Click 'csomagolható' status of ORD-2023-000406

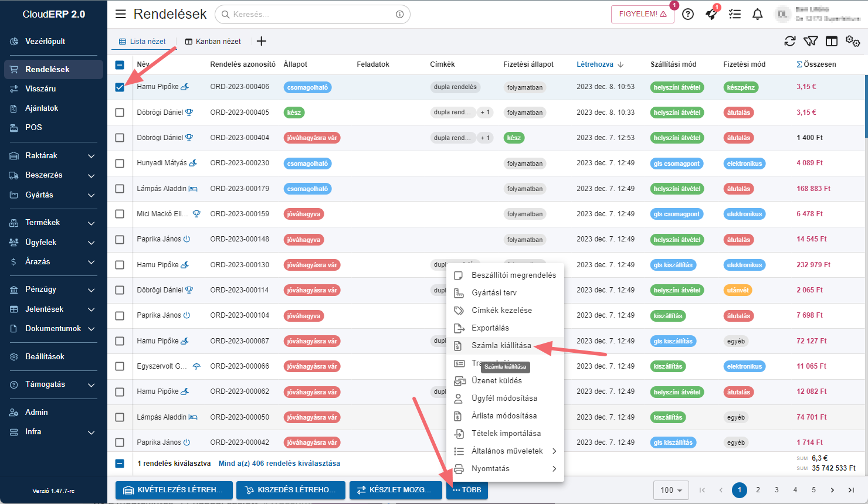click(x=308, y=87)
